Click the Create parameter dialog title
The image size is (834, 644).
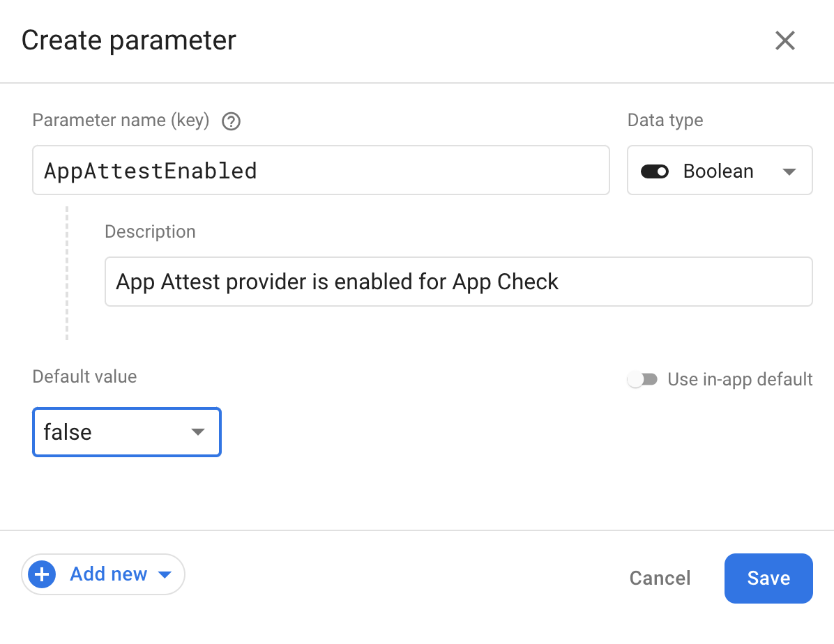point(128,40)
